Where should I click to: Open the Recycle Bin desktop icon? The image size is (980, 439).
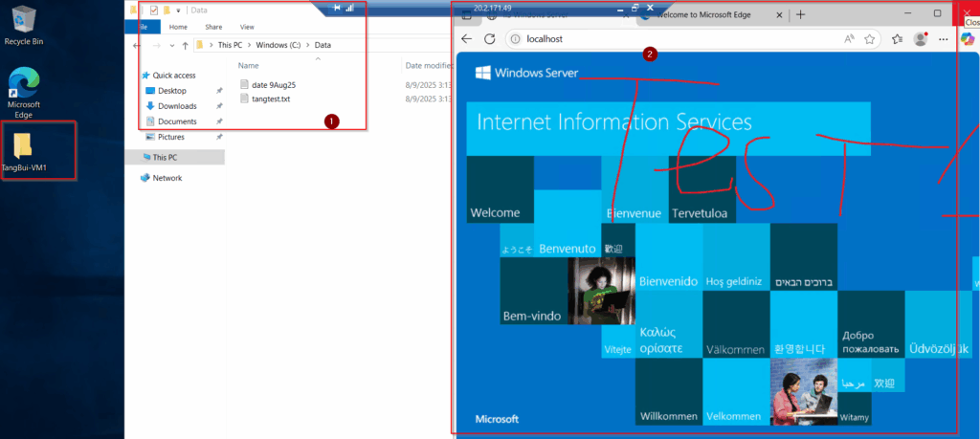pyautogui.click(x=24, y=25)
